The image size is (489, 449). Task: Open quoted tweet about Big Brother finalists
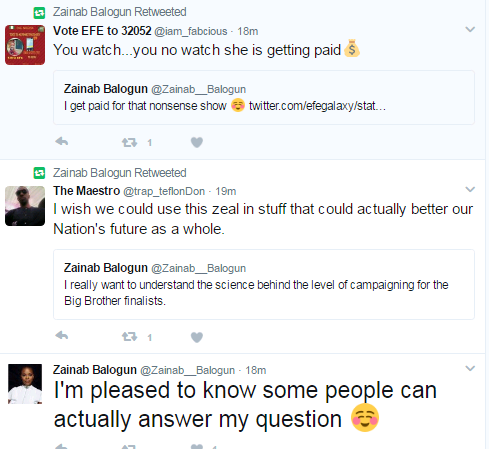click(x=264, y=284)
